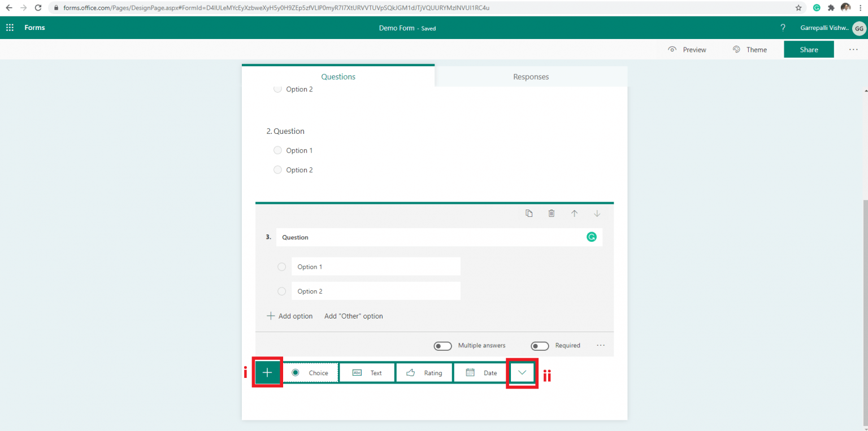Image resolution: width=868 pixels, height=431 pixels.
Task: Open the form Preview
Action: click(687, 49)
